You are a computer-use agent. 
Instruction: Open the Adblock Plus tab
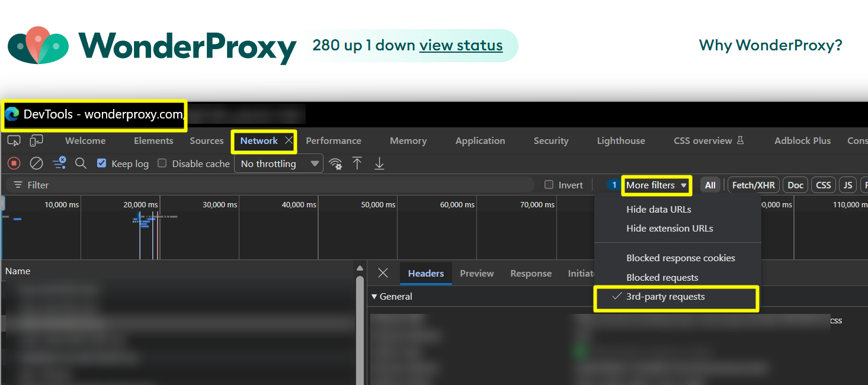803,140
